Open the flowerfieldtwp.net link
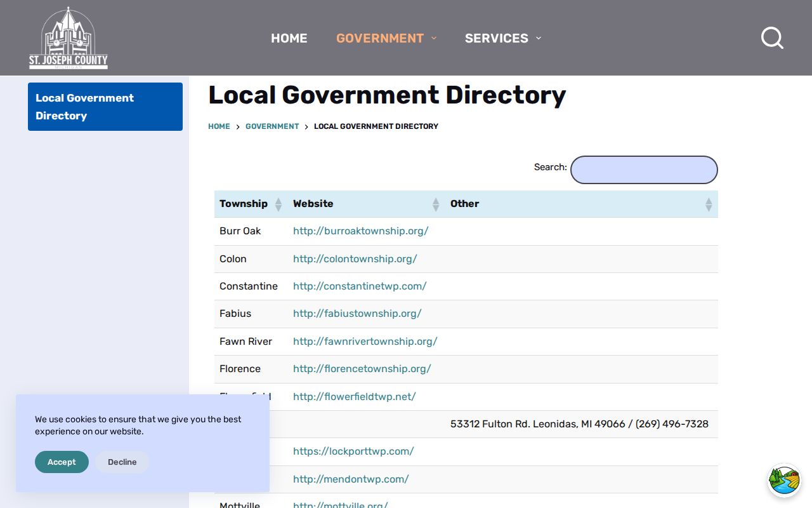812x508 pixels. coord(355,396)
